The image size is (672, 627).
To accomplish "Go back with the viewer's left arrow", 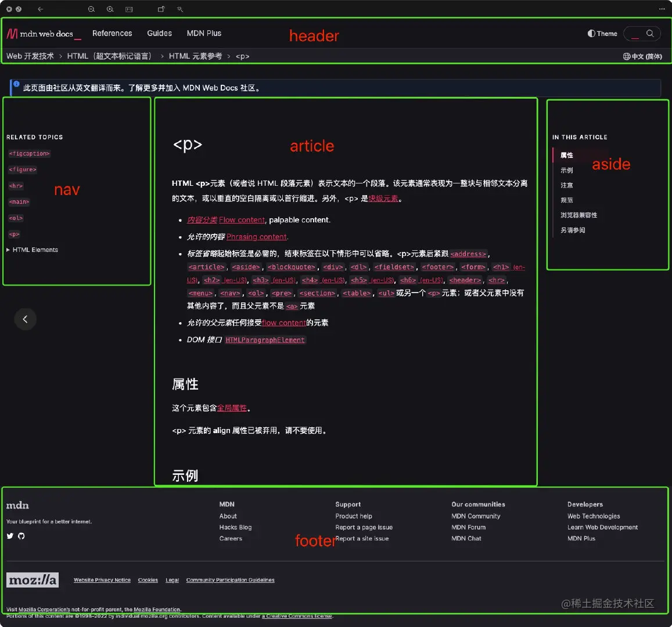I will click(x=40, y=9).
